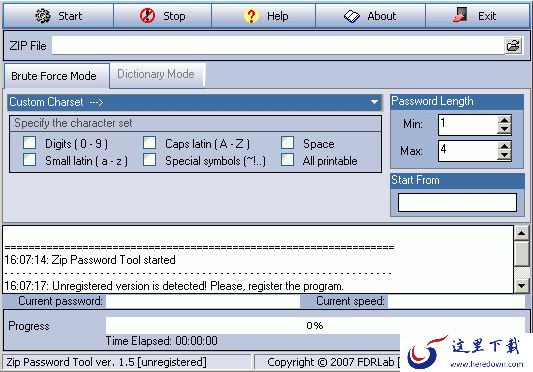Viewport: 533px width, 372px height.
Task: Click the Start button label
Action: (70, 16)
